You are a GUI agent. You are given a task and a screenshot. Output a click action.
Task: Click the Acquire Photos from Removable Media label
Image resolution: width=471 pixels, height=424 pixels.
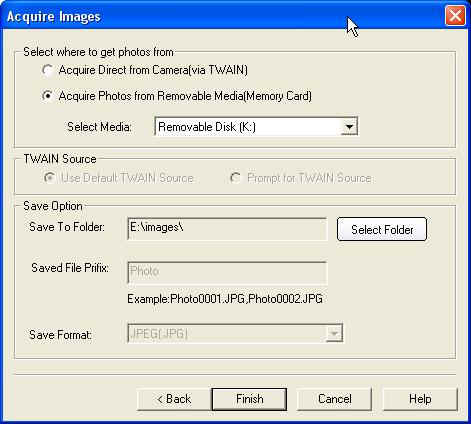click(185, 96)
